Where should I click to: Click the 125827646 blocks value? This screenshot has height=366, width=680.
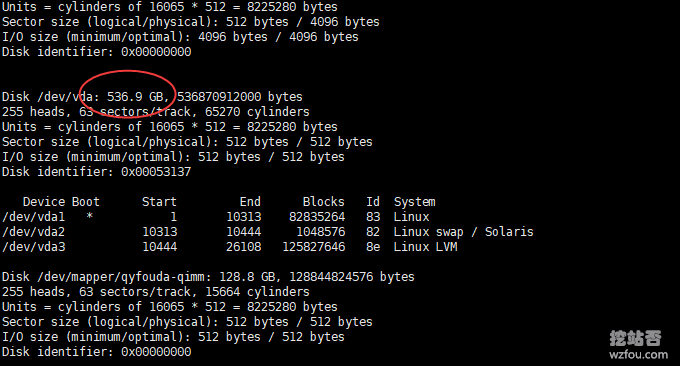click(x=314, y=247)
